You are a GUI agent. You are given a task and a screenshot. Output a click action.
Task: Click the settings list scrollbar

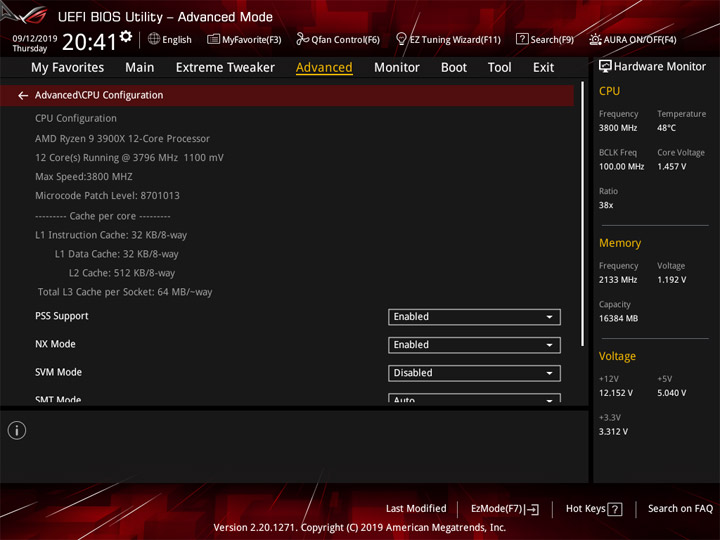coord(582,214)
